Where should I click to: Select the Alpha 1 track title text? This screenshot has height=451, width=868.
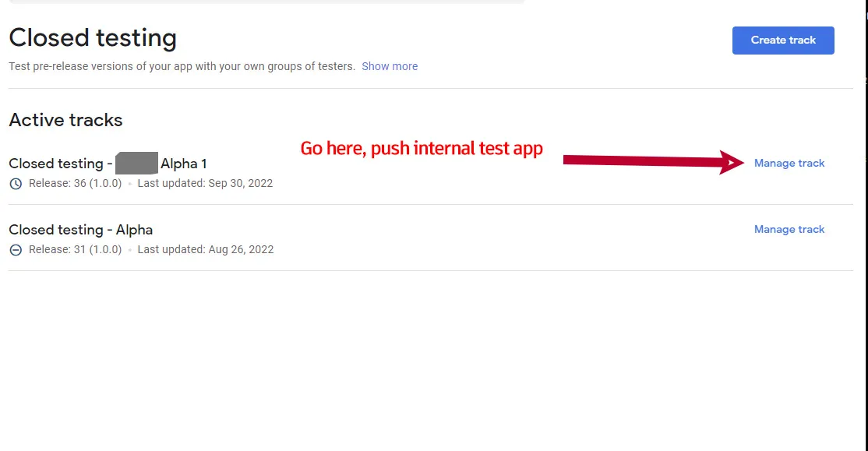pos(183,164)
